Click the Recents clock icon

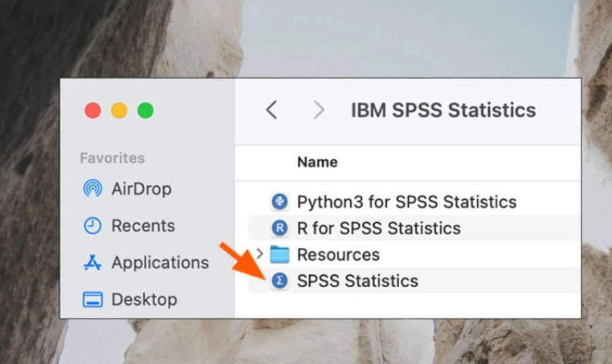coord(92,225)
